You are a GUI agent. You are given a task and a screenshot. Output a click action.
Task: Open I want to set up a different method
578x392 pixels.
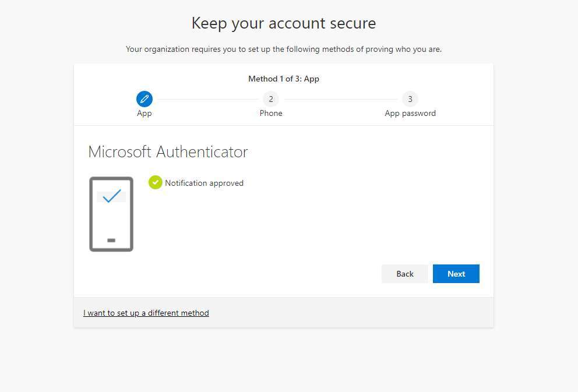click(146, 313)
